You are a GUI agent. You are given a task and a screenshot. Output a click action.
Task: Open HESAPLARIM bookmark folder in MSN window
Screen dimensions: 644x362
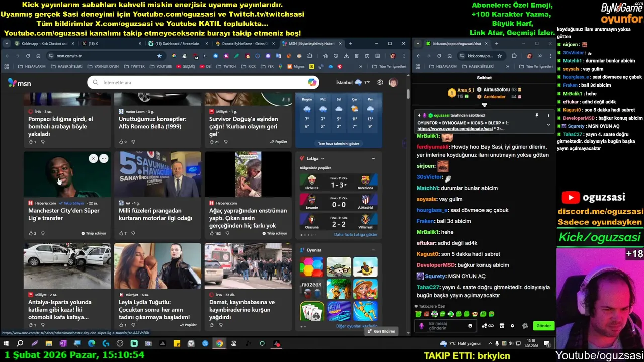pos(32,66)
